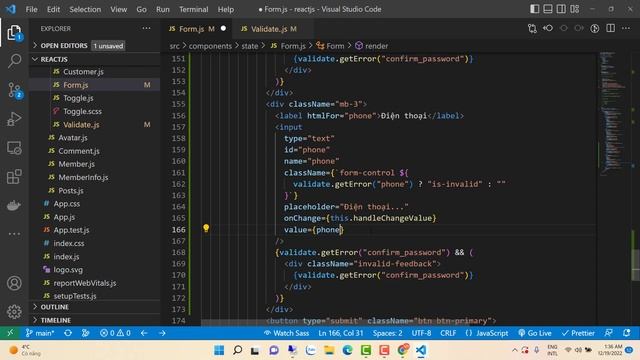640x360 pixels.
Task: Open the Help menu
Action: pos(226,9)
